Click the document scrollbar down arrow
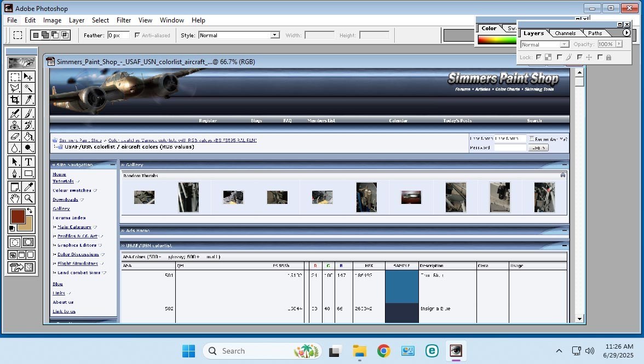Viewport: 644px width, 364px height. click(x=579, y=318)
